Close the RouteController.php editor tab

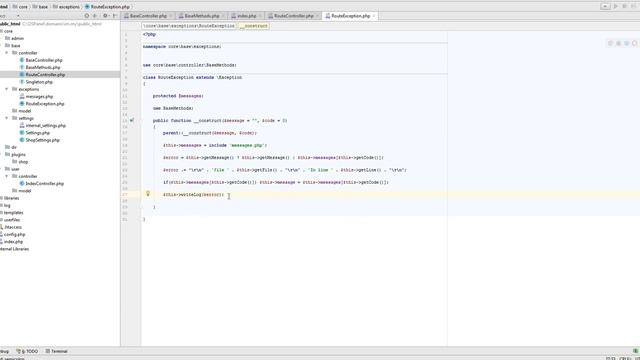click(x=317, y=16)
